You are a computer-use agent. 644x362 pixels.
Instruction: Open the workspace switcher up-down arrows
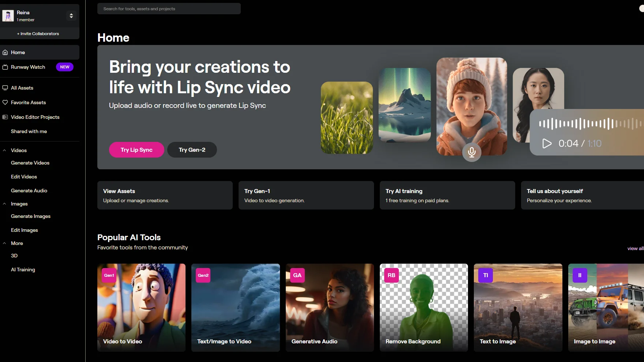[x=71, y=16]
